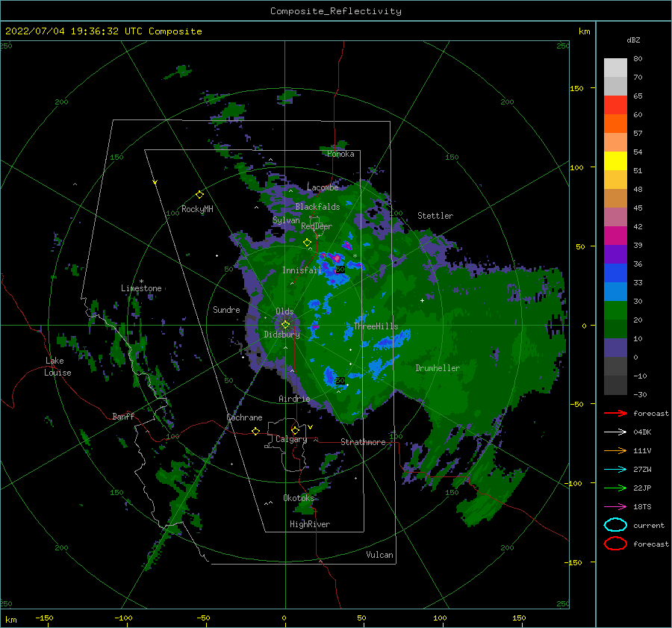
Task: Click the Limestone map label
Action: point(141,288)
